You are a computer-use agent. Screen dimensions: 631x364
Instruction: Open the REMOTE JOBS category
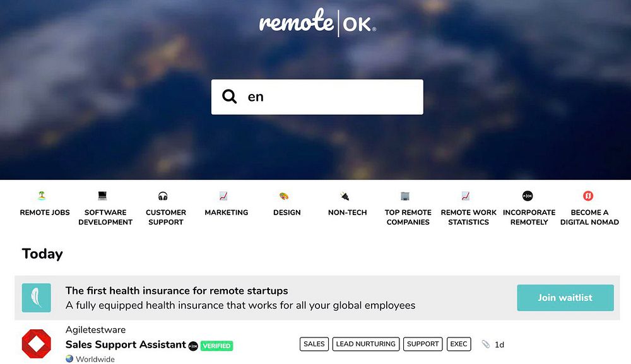[x=45, y=213]
